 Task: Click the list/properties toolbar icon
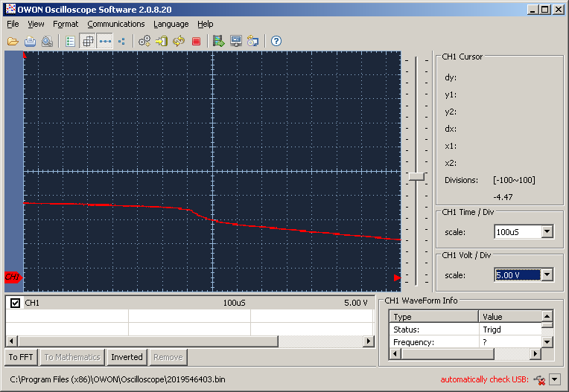click(x=70, y=42)
